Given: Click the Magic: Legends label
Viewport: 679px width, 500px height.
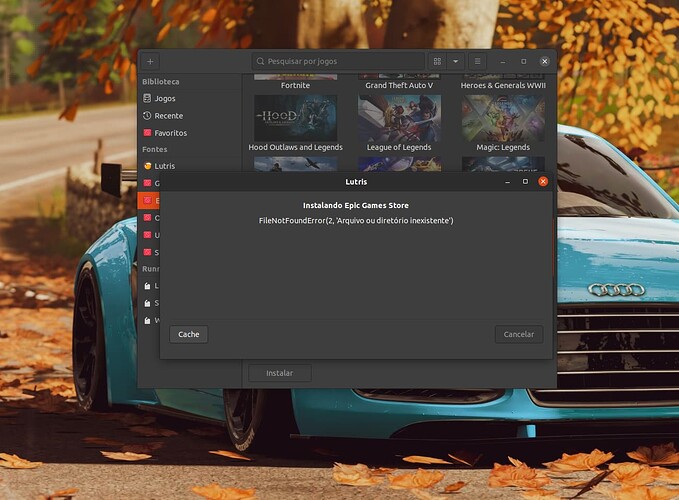Looking at the screenshot, I should (503, 147).
